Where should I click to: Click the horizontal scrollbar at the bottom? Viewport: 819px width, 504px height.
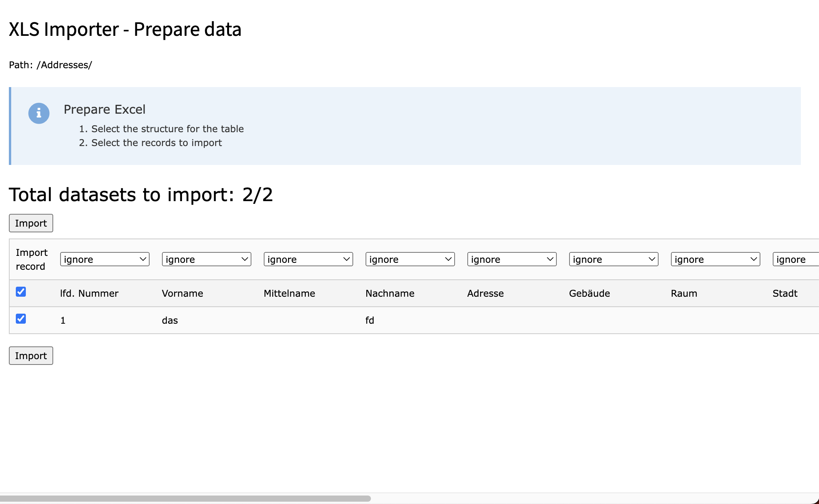[185, 498]
